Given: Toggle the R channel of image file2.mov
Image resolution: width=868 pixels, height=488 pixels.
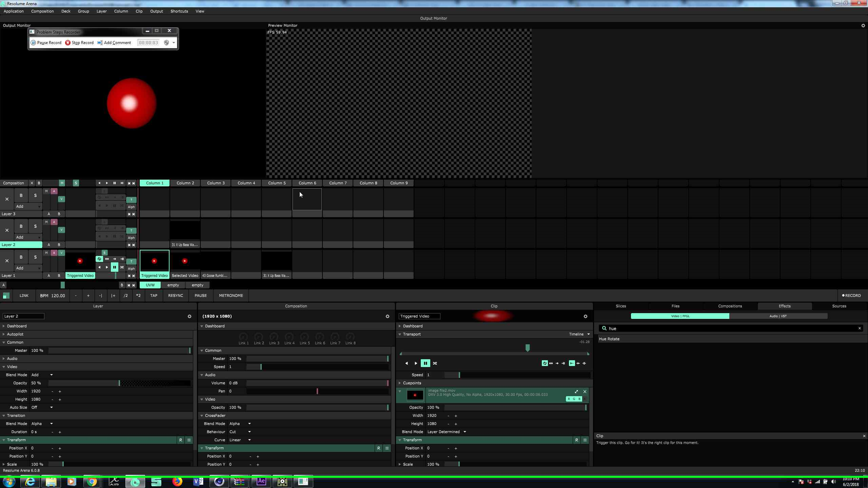Looking at the screenshot, I should point(569,399).
